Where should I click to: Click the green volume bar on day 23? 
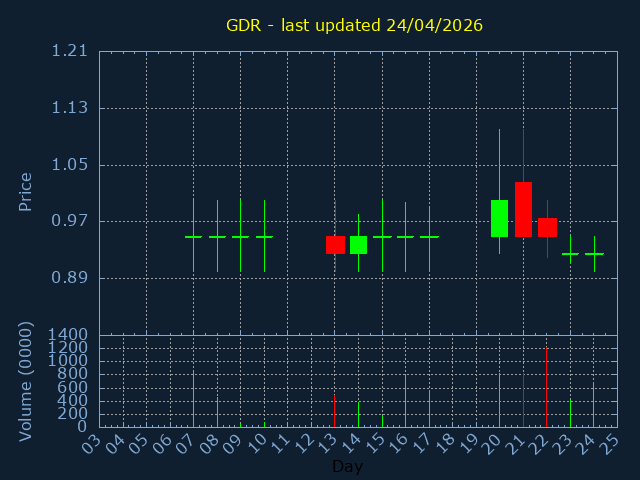click(570, 413)
